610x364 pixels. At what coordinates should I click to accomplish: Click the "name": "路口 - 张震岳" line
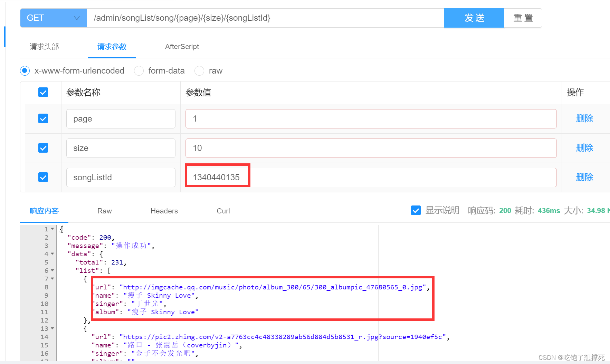pos(167,345)
